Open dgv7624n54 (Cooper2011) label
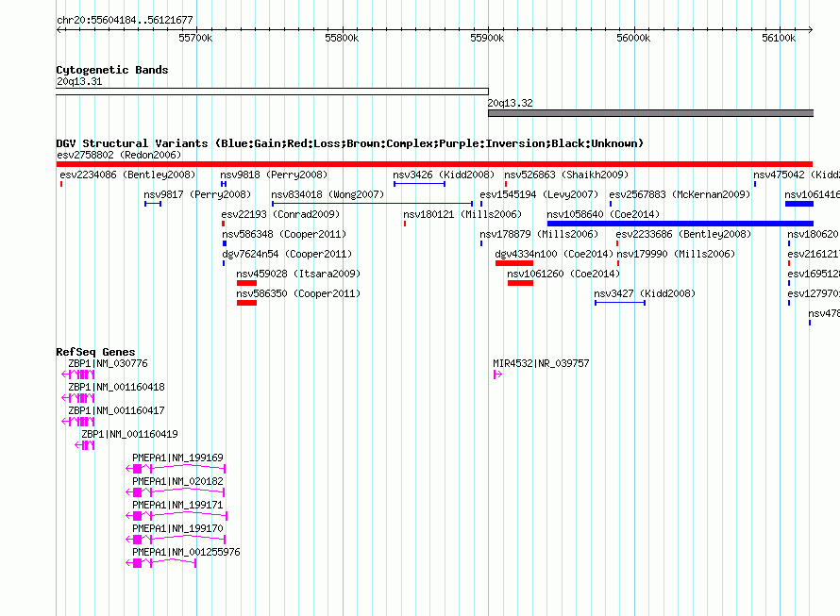The height and width of the screenshot is (616, 840). 287,254
